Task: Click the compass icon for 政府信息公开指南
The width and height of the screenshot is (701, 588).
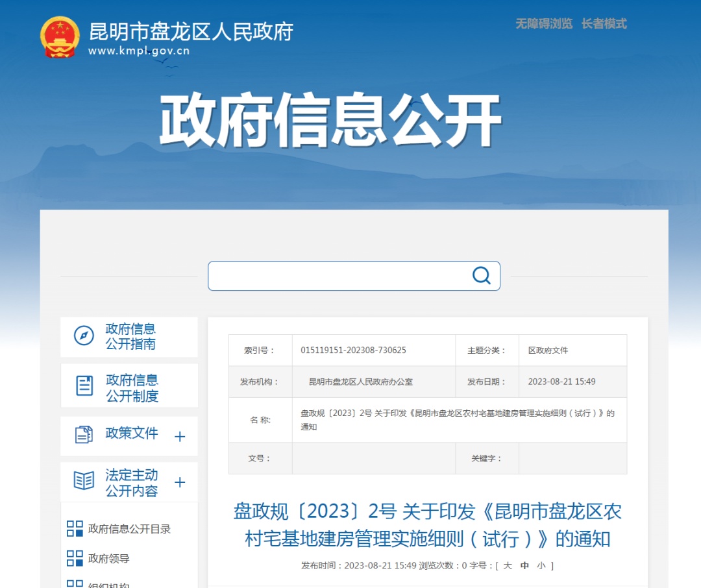Action: coord(84,336)
